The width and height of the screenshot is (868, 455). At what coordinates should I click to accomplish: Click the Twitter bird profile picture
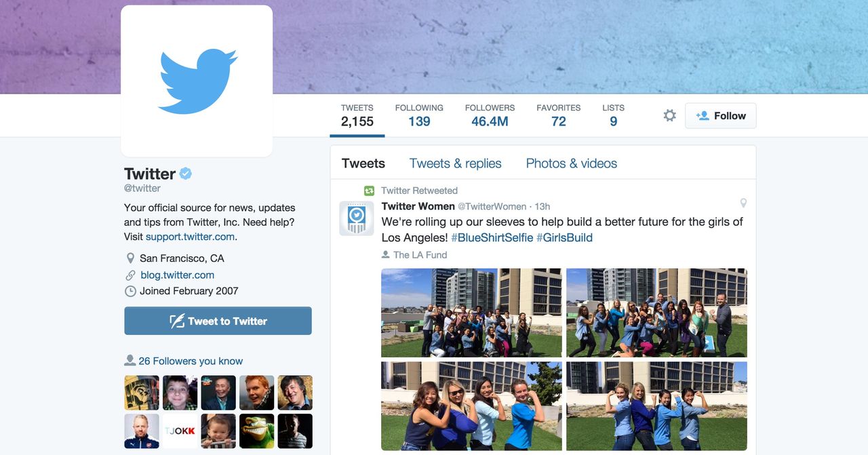pyautogui.click(x=197, y=81)
